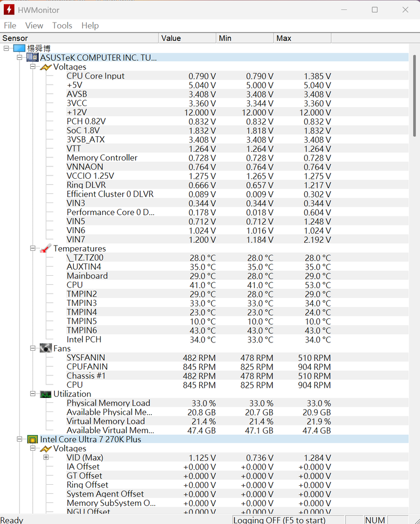Open the View menu

pos(34,25)
